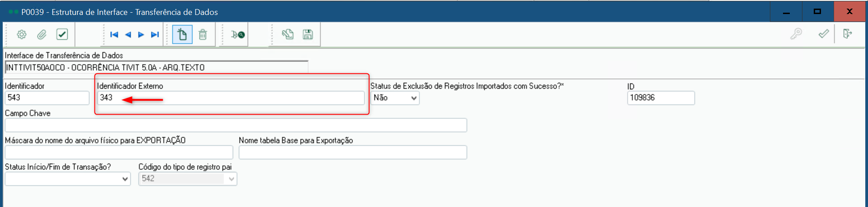
Task: Click the key icon in toolbar
Action: (x=796, y=34)
